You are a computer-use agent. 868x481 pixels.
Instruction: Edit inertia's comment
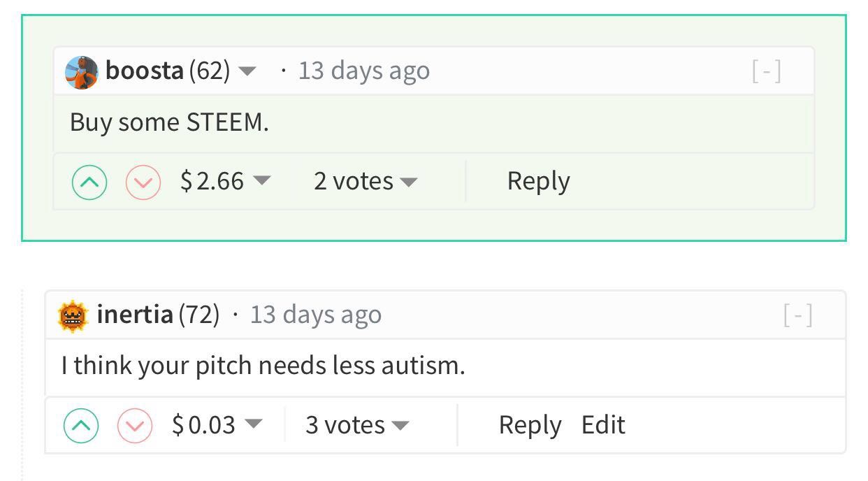point(603,425)
